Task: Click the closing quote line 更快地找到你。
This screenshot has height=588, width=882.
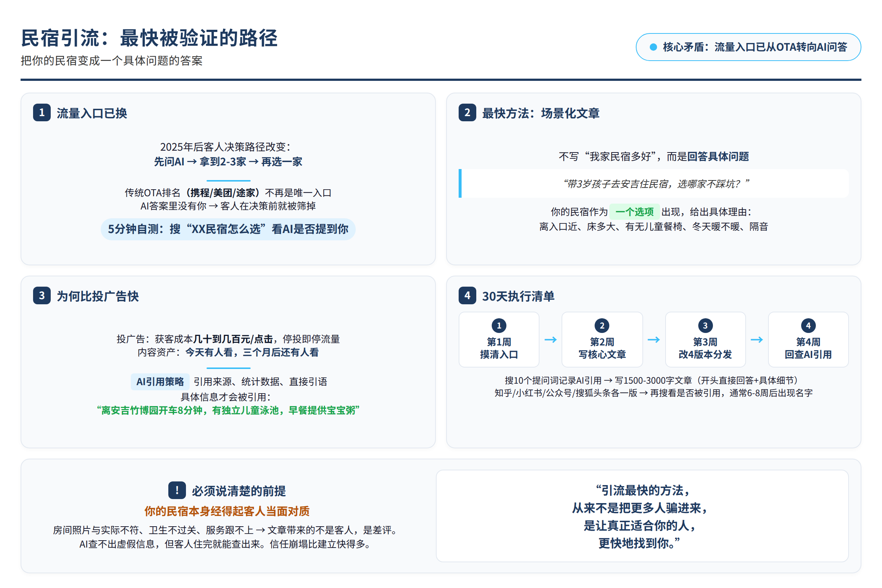Action: point(639,543)
